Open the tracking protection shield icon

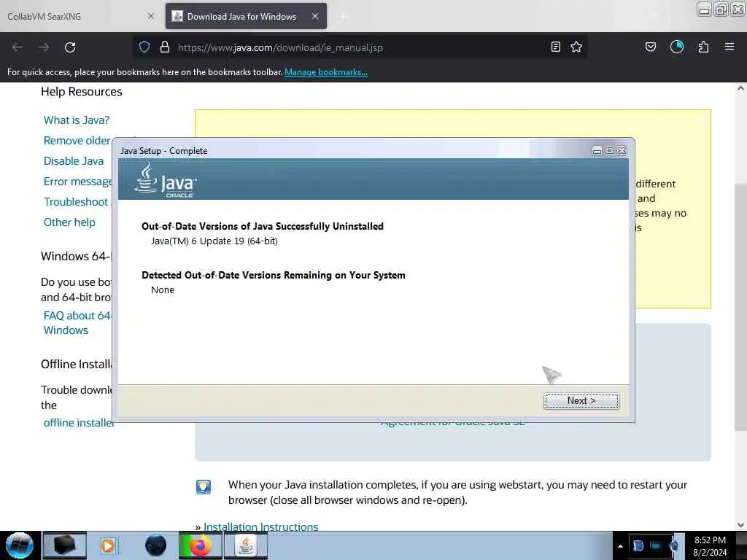click(144, 47)
